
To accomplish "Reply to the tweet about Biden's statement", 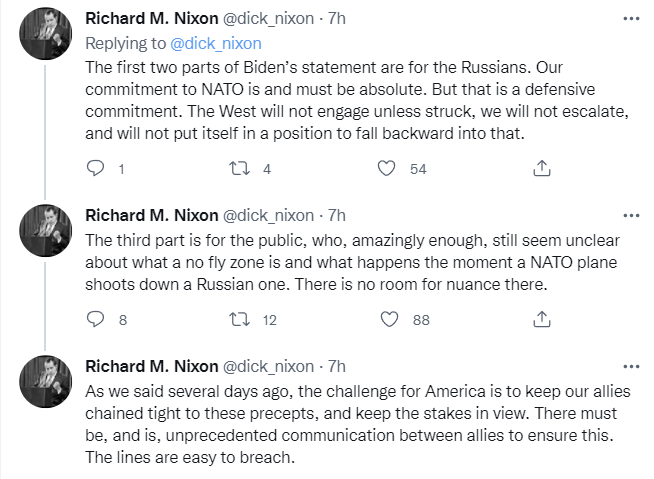I will pyautogui.click(x=96, y=169).
